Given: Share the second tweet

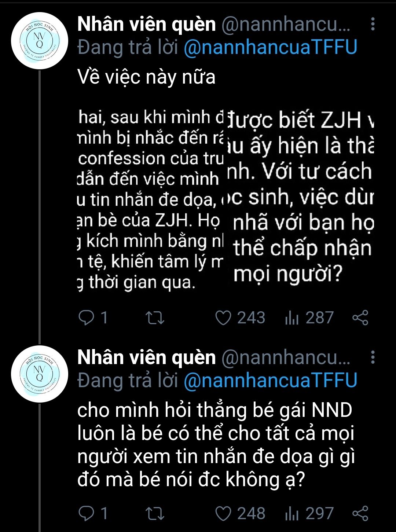Looking at the screenshot, I should pos(360,514).
